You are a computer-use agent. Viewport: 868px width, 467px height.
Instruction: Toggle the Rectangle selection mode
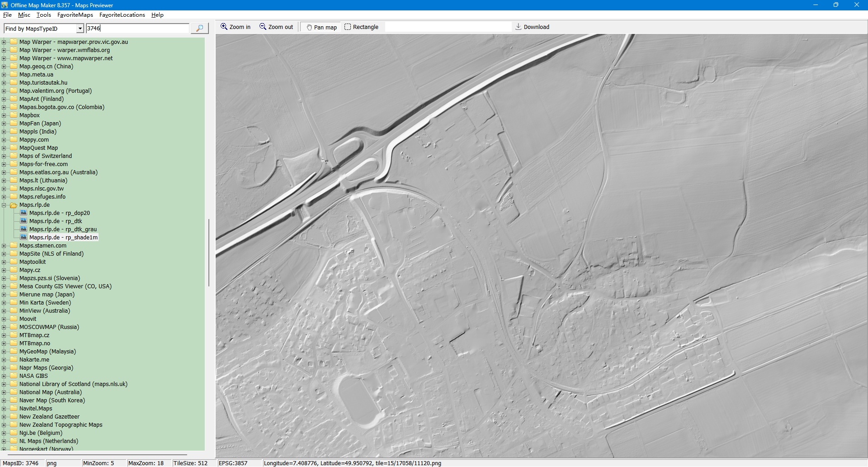361,27
